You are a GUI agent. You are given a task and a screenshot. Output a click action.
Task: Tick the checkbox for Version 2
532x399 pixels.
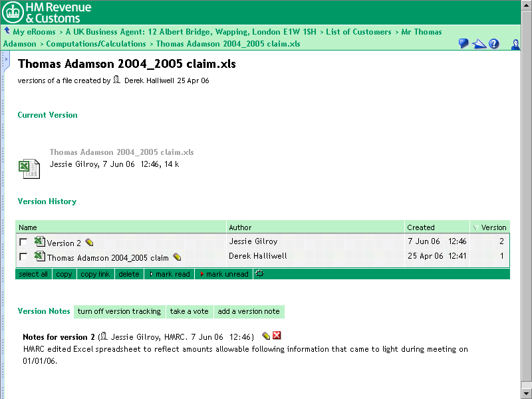click(23, 243)
